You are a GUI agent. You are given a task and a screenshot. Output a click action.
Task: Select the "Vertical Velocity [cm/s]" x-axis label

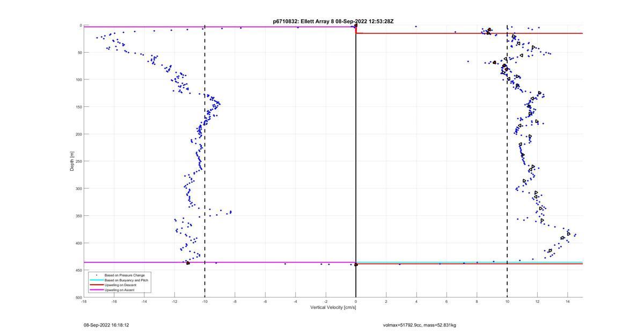point(333,307)
